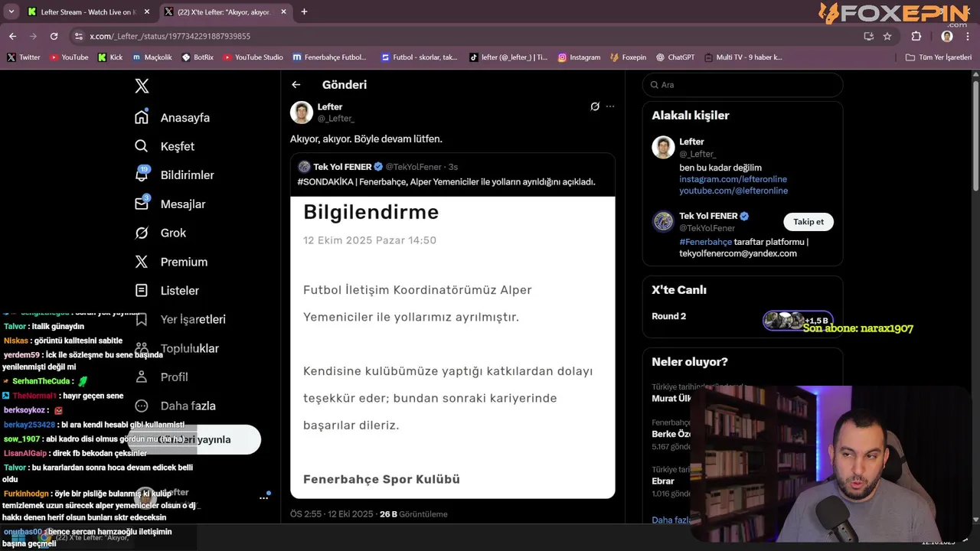Image resolution: width=980 pixels, height=551 pixels.
Task: Open Premium X icon in sidebar
Action: tap(142, 262)
